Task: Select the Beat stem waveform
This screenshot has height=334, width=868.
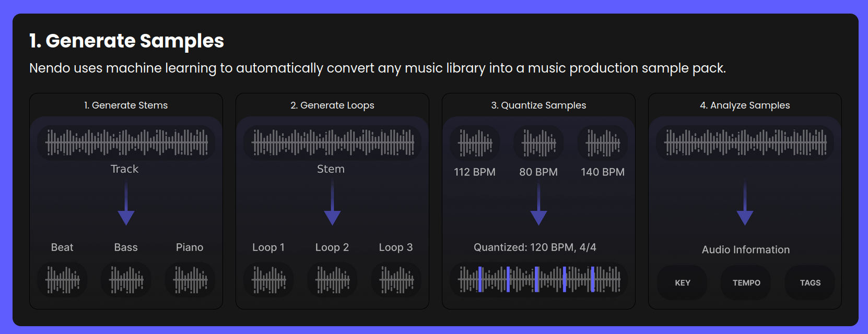Action: [x=62, y=280]
